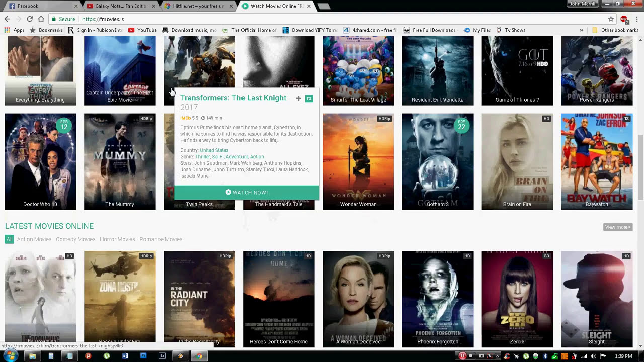Click the Adventure genre link
Screen dimensions: 644x362
pyautogui.click(x=236, y=157)
